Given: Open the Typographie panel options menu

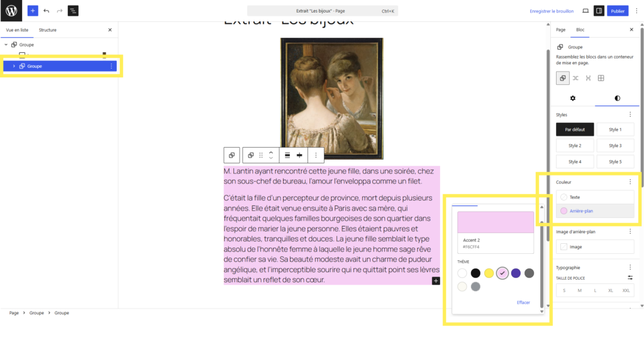Looking at the screenshot, I should click(x=630, y=267).
